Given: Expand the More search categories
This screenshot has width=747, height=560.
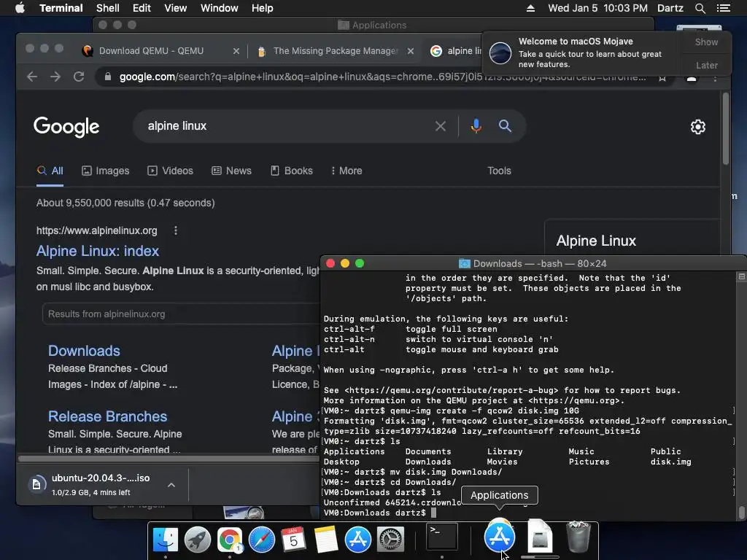Looking at the screenshot, I should click(347, 171).
